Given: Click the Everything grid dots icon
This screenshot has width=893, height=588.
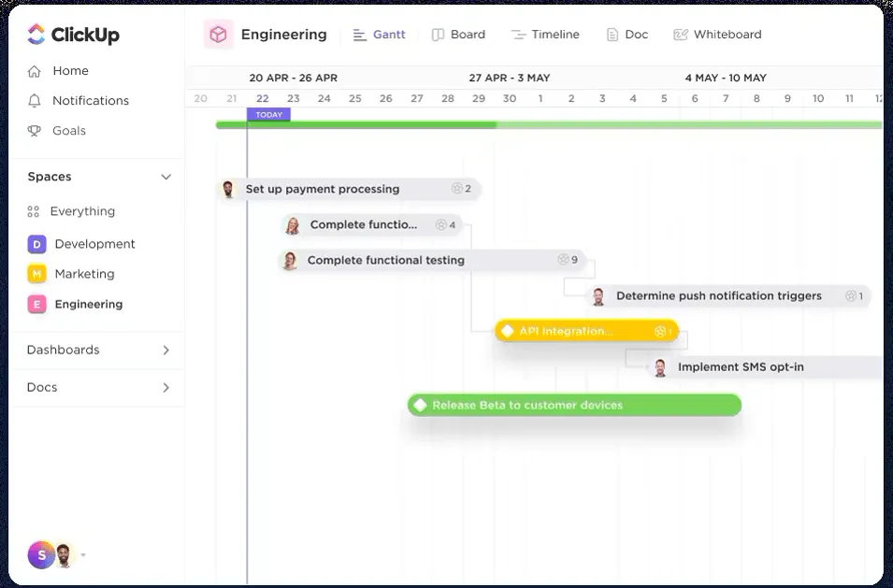Looking at the screenshot, I should point(33,212).
